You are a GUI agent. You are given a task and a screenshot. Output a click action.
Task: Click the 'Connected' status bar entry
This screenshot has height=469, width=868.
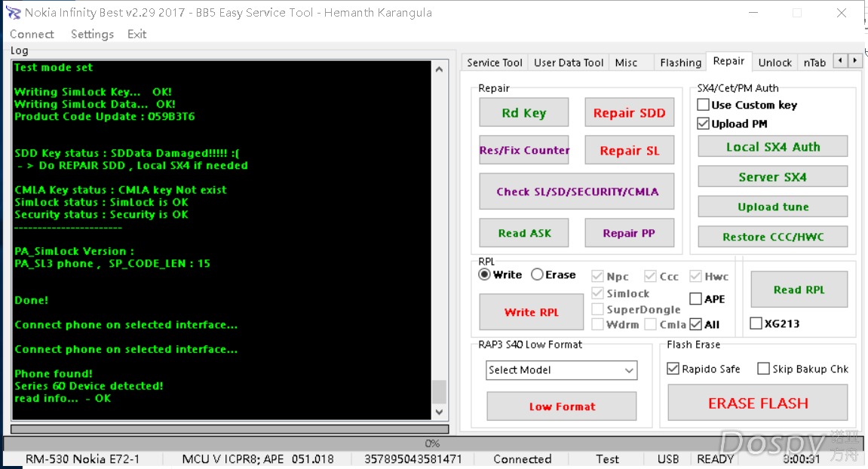(523, 459)
